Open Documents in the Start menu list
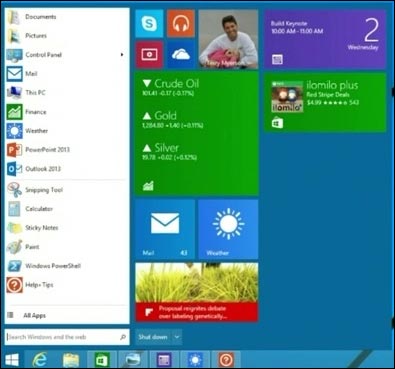395x369 pixels. click(66, 17)
